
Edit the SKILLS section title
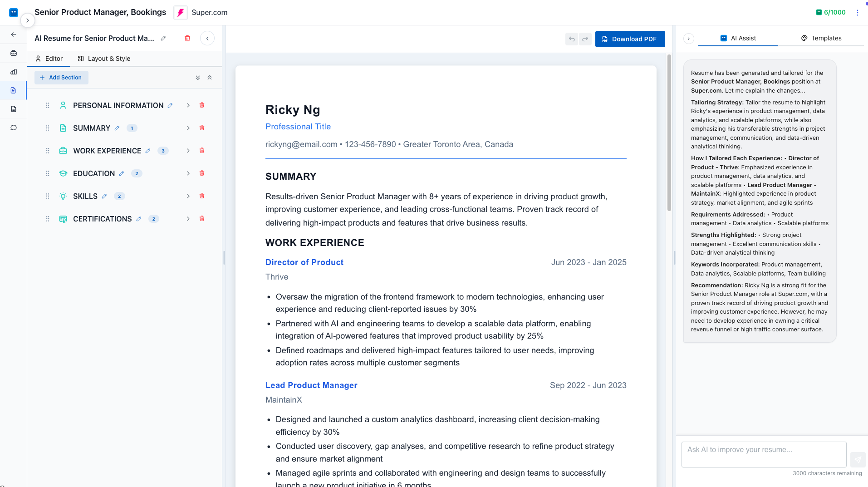pyautogui.click(x=104, y=196)
